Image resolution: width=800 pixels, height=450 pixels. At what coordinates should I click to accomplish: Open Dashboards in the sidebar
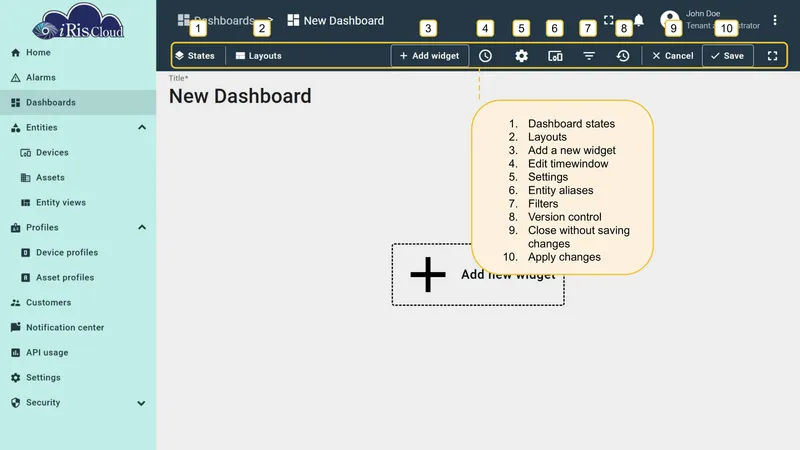click(78, 103)
